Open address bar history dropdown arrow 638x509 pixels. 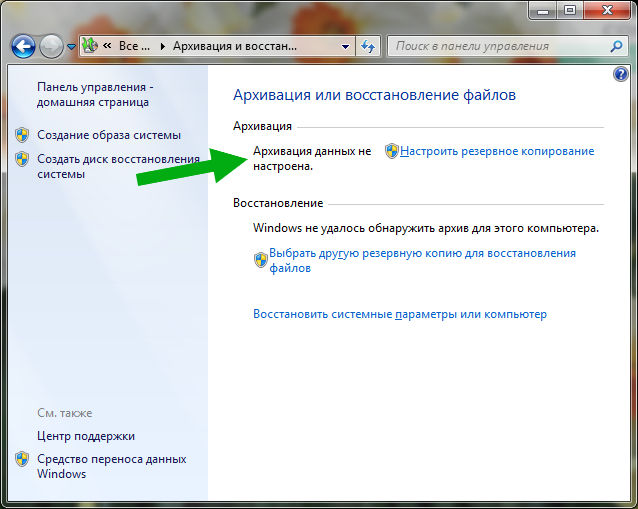pos(345,46)
